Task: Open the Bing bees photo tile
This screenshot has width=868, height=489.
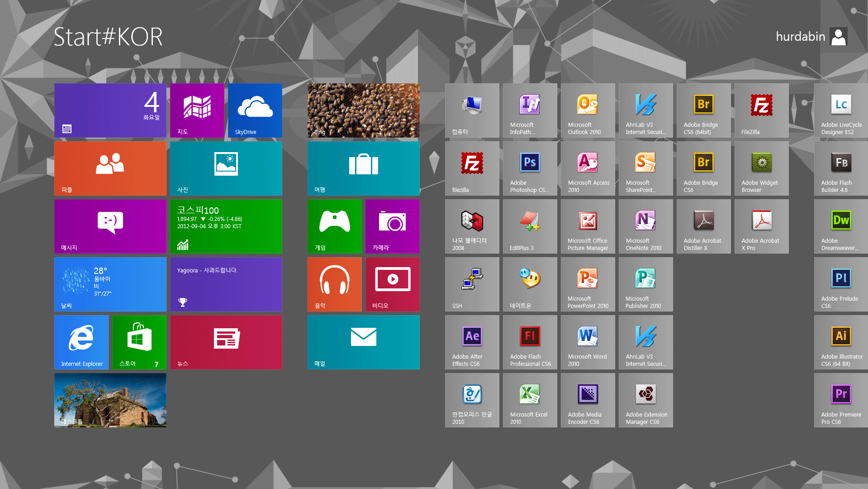Action: tap(363, 110)
